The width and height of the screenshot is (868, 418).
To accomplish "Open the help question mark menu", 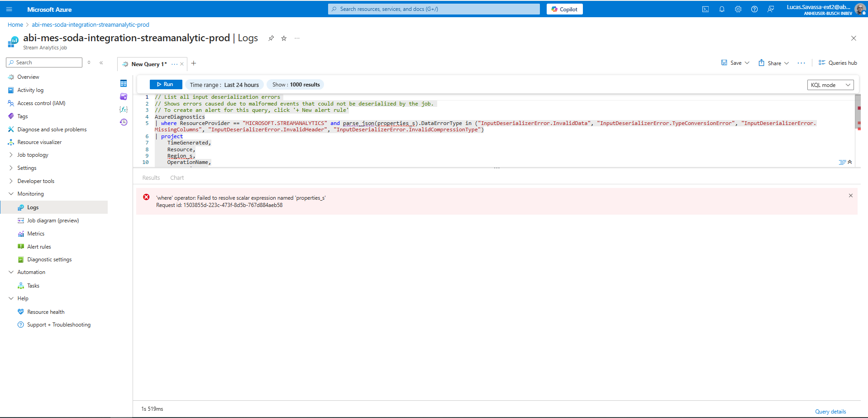I will [754, 9].
